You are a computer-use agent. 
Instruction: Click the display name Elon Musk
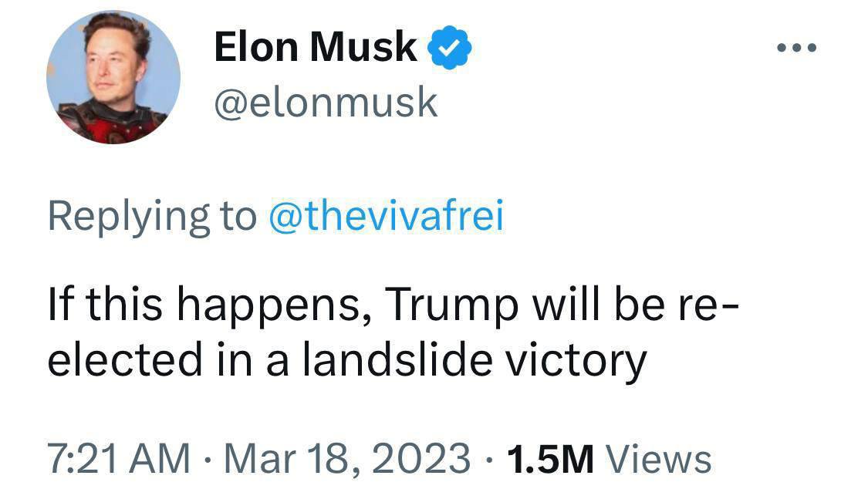tap(315, 48)
